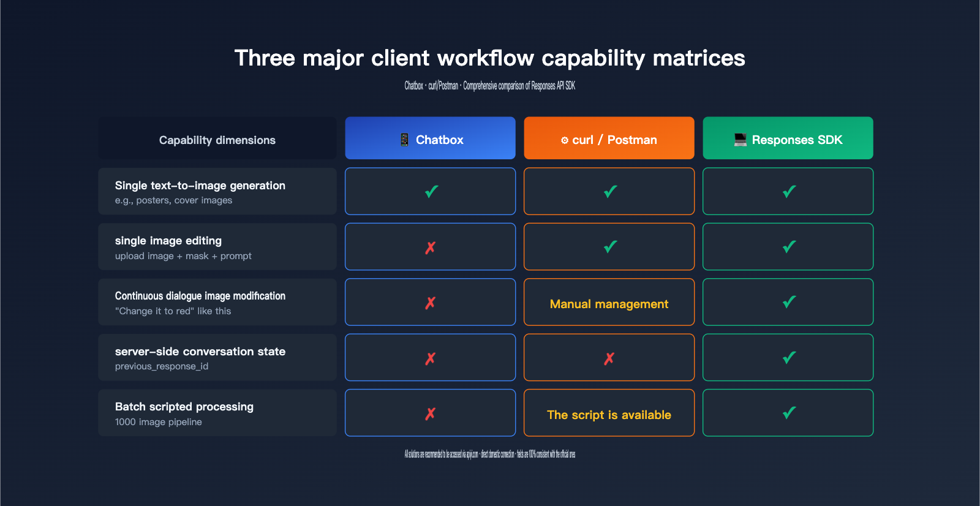Screen dimensions: 980x506
Task: Click "upload image + mask + prompt" description
Action: pos(183,256)
